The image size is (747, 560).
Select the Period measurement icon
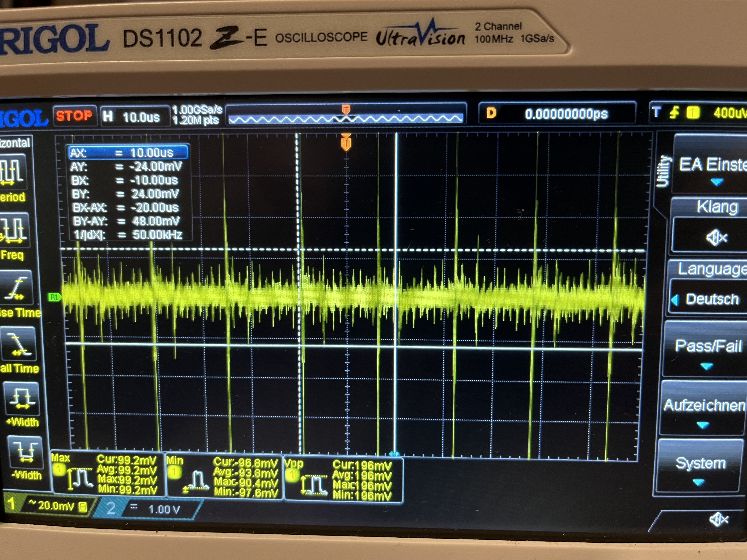[x=13, y=171]
